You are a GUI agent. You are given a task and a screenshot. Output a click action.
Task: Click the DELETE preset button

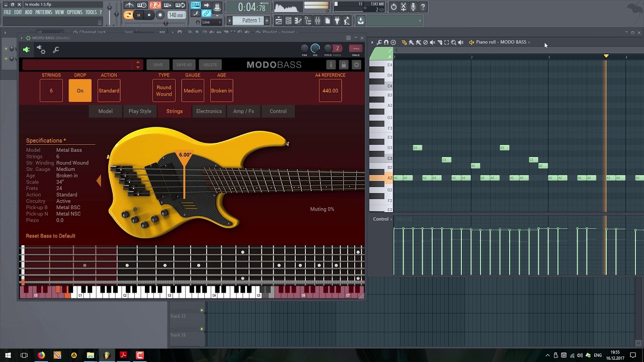point(210,65)
